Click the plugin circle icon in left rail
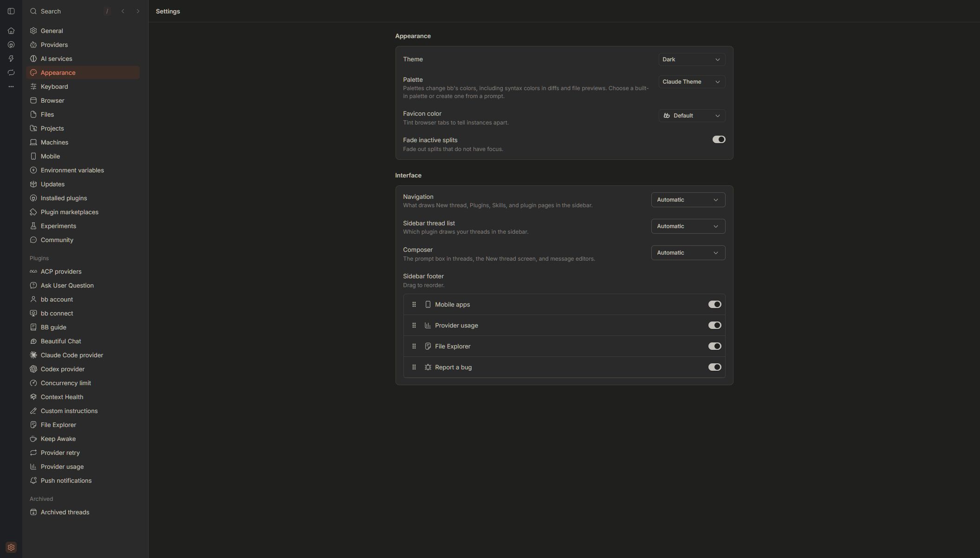The image size is (980, 558). coord(11,45)
